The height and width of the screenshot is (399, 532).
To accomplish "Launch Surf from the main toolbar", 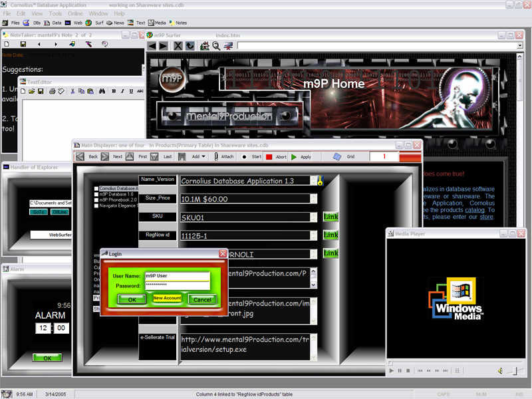I will coord(94,23).
